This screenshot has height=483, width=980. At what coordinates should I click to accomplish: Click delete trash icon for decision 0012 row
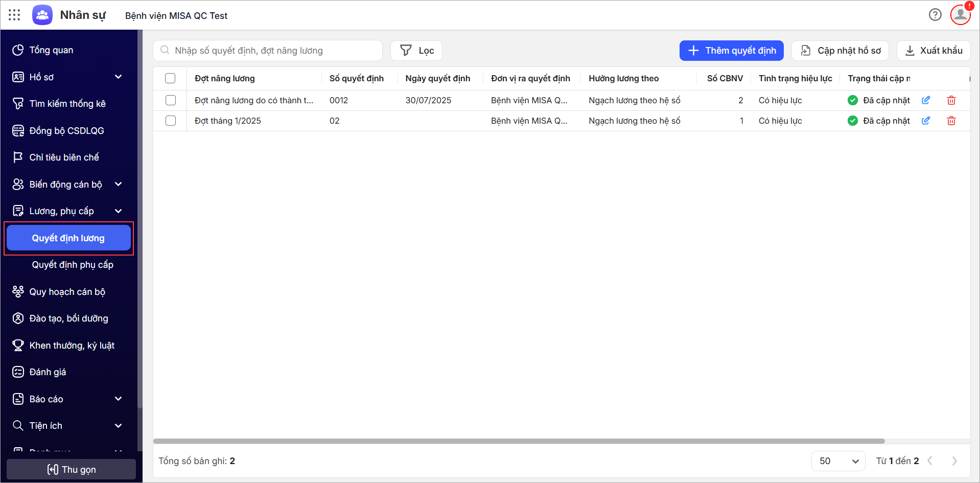[x=951, y=100]
